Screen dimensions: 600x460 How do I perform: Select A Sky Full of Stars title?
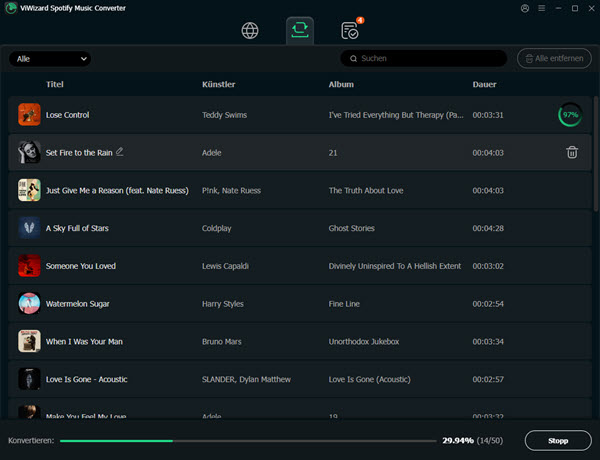point(77,228)
